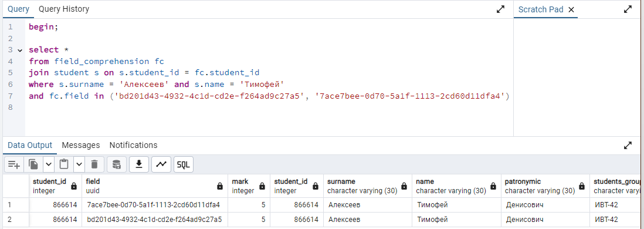The height and width of the screenshot is (229, 644).
Task: Expand the Query panel with arrow icon
Action: point(500,9)
